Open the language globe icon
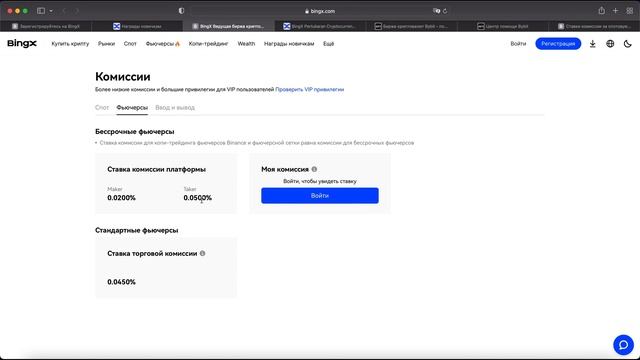The width and height of the screenshot is (640, 360). pos(610,44)
